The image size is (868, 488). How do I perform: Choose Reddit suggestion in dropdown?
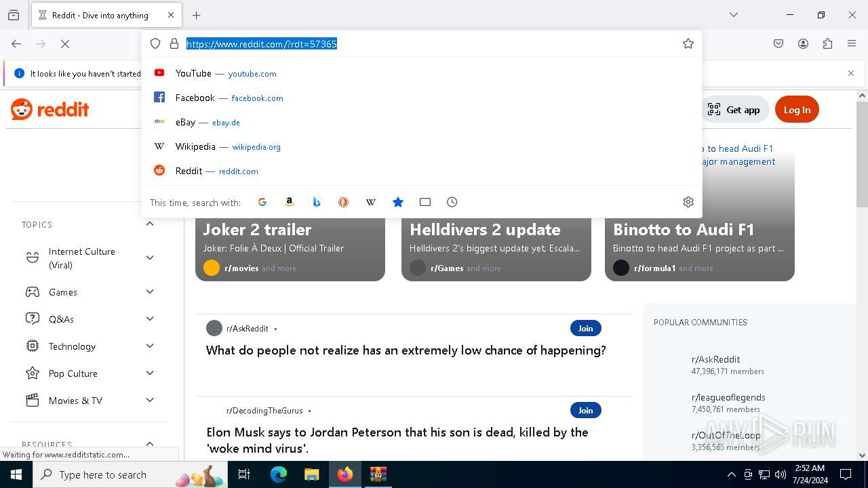pyautogui.click(x=422, y=171)
